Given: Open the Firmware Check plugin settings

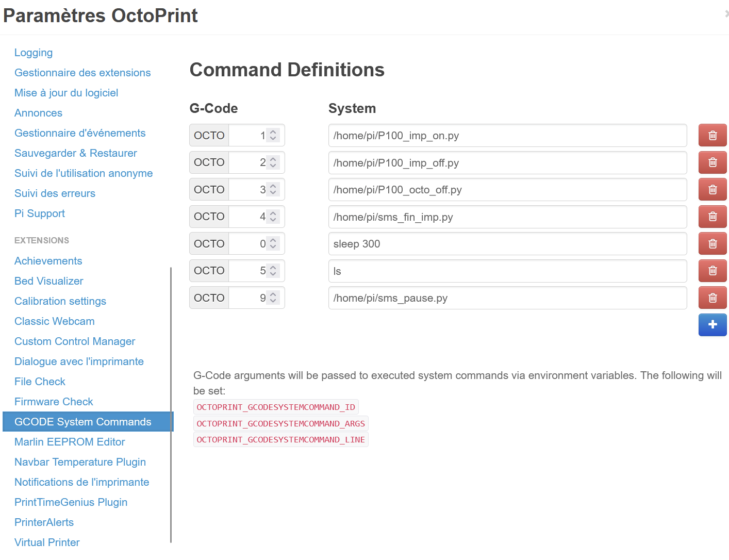Looking at the screenshot, I should [x=54, y=402].
